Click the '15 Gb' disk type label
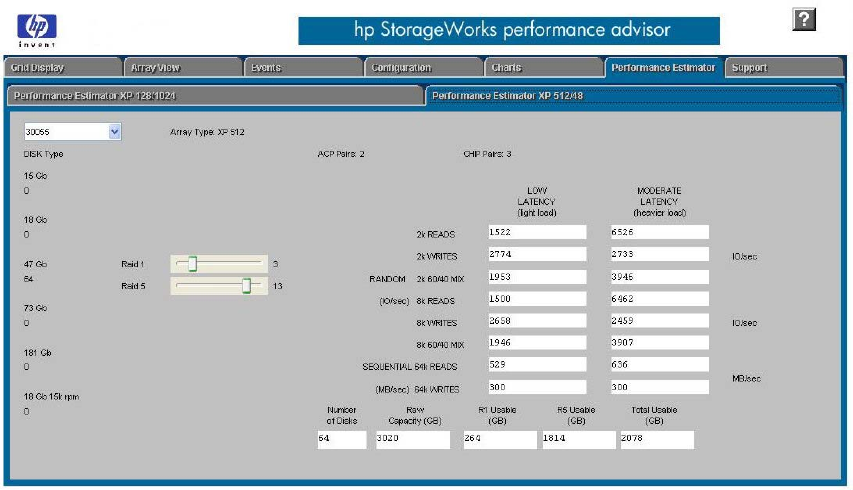 tap(35, 176)
